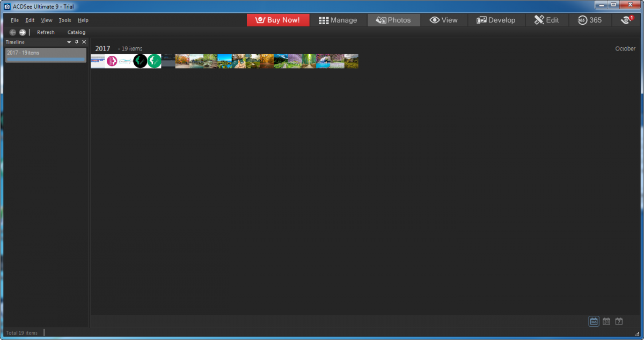Viewport: 644px width, 340px height.
Task: Open View mode
Action: point(443,20)
